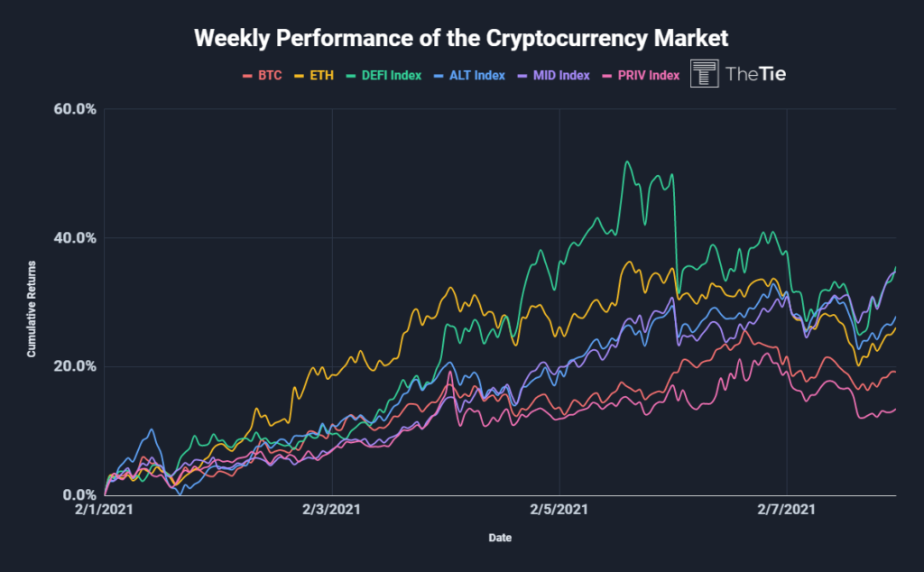Toggle the ETH legend series
Screen dimensions: 924x572
click(314, 76)
